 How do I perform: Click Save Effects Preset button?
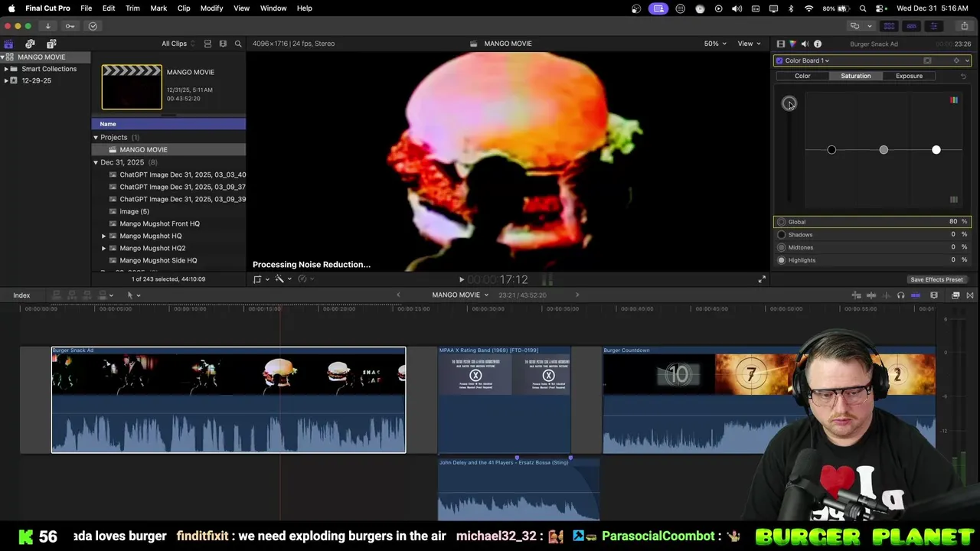pyautogui.click(x=936, y=280)
